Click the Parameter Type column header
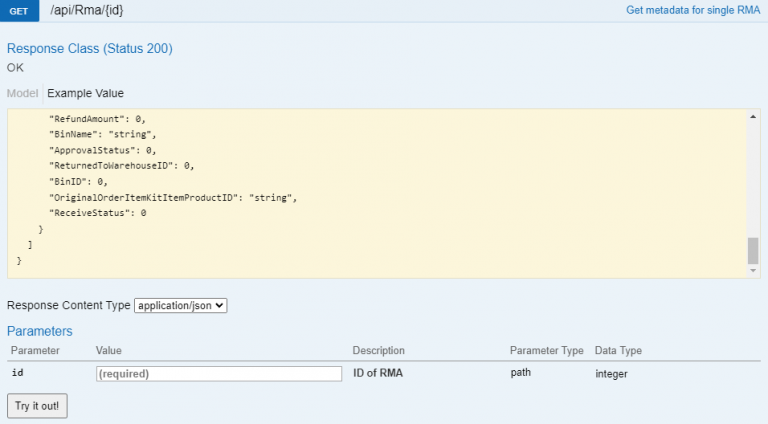This screenshot has width=768, height=424. (x=547, y=351)
